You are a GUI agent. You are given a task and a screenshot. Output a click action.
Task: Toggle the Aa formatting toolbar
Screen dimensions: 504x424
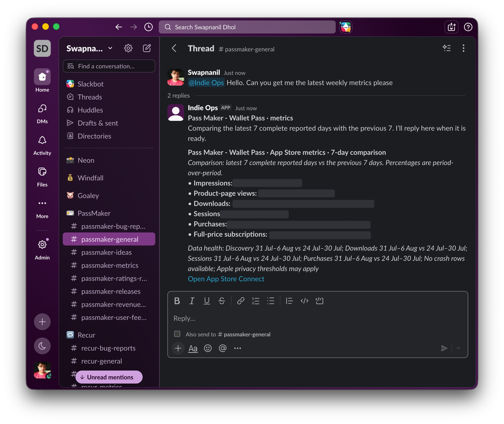click(193, 348)
